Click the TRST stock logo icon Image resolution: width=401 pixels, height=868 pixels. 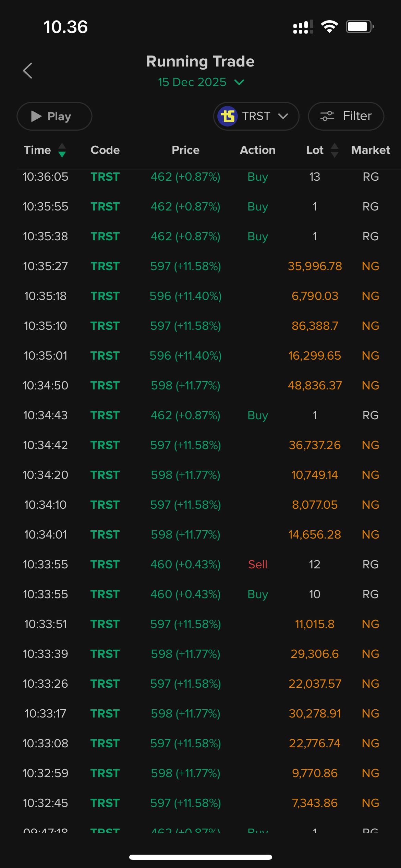[228, 116]
